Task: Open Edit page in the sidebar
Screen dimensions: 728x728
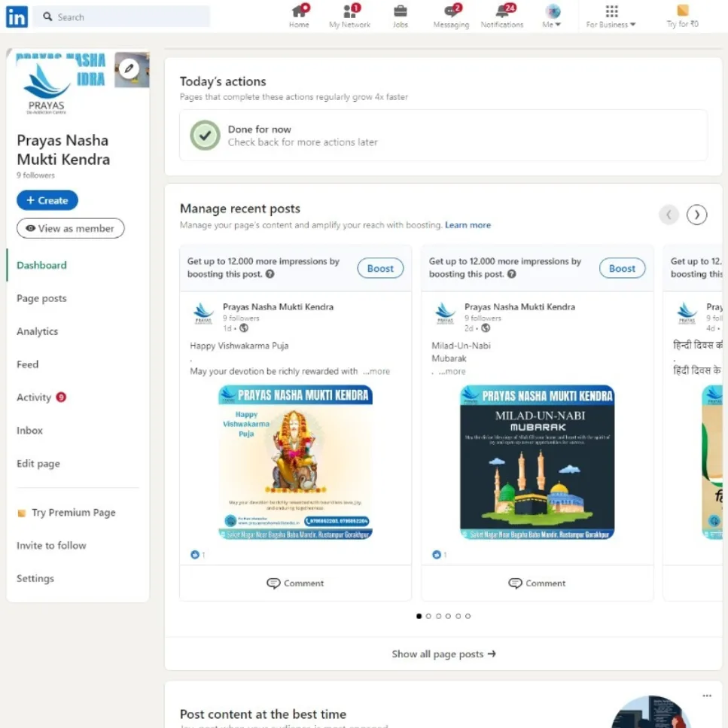Action: coord(38,463)
